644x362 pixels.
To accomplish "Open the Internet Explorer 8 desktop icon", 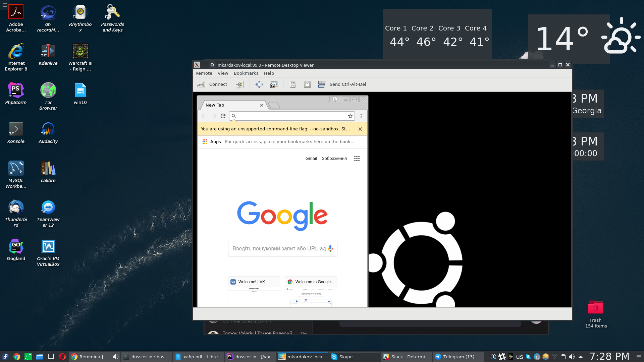I will (16, 58).
